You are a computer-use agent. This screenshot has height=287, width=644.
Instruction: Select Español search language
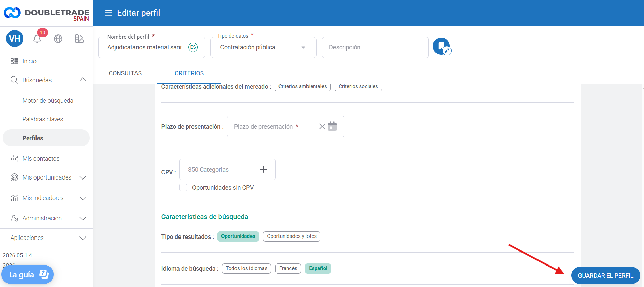coord(318,269)
